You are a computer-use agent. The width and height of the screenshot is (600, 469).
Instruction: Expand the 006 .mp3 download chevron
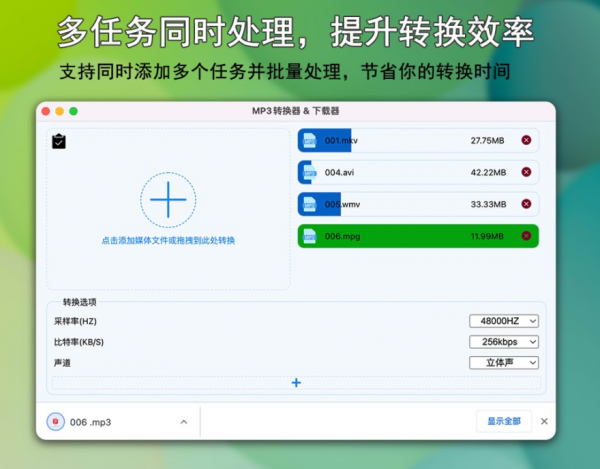pyautogui.click(x=184, y=422)
